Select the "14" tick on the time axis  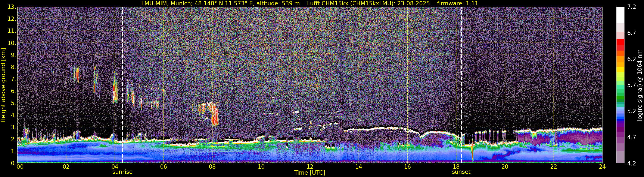(358, 167)
